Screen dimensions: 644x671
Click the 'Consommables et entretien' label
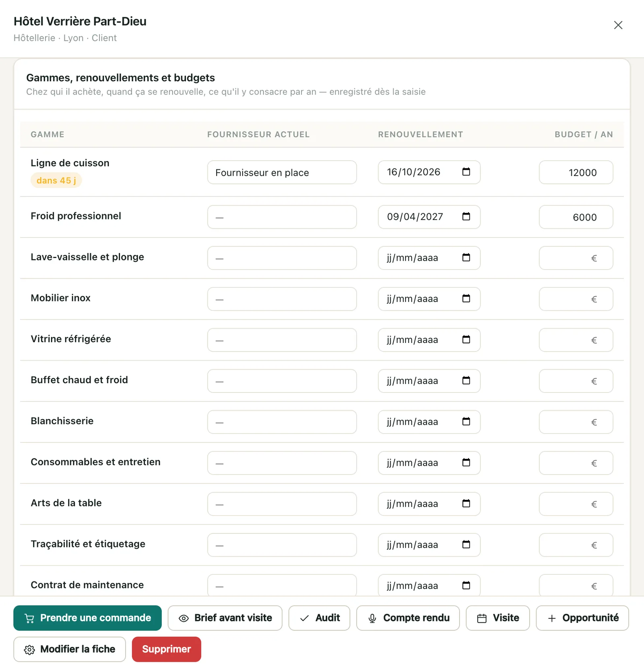[95, 462]
